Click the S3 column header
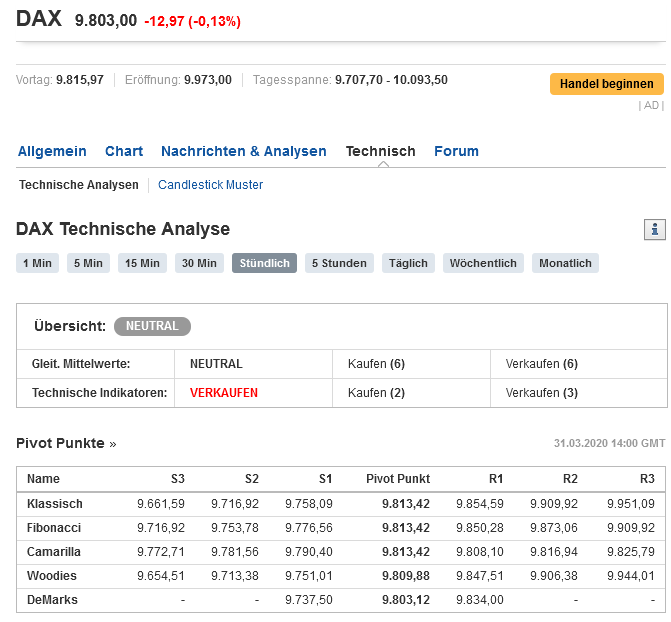Image resolution: width=671 pixels, height=622 pixels. 178,479
